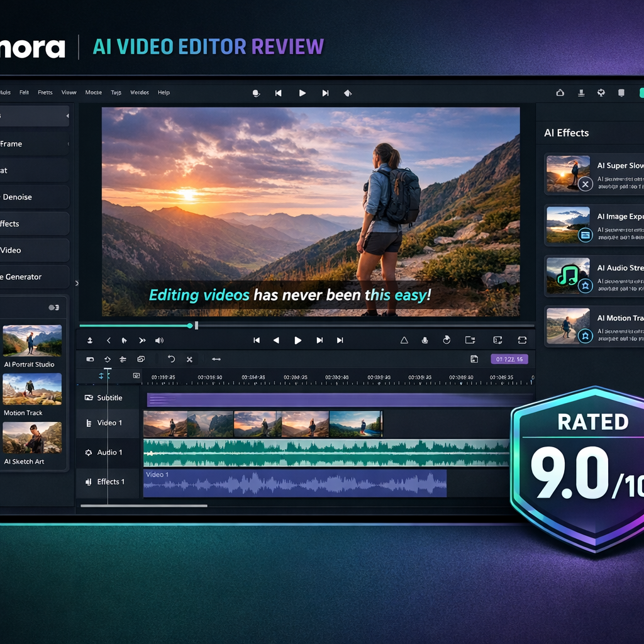This screenshot has width=644, height=644.
Task: Click the double-arrow fast forward expander above timeline
Action: pyautogui.click(x=141, y=340)
